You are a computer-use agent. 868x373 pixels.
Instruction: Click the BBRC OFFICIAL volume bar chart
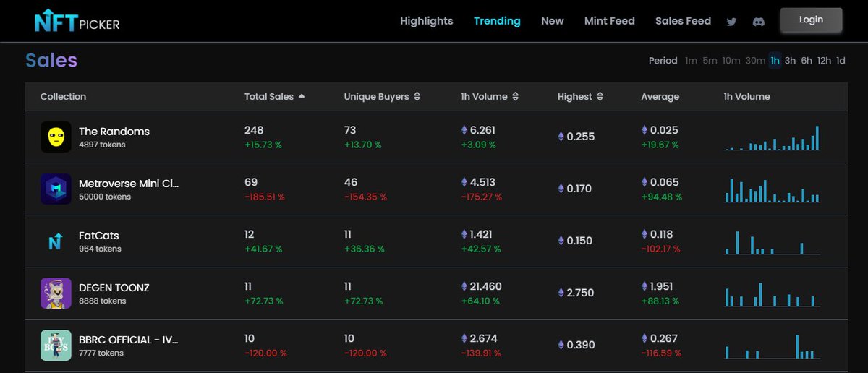(x=773, y=346)
